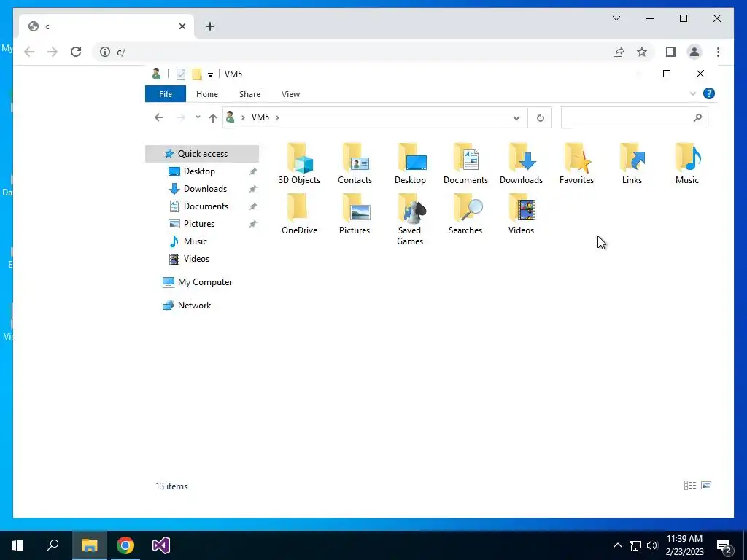
Task: Open the 3D Objects folder
Action: (299, 164)
